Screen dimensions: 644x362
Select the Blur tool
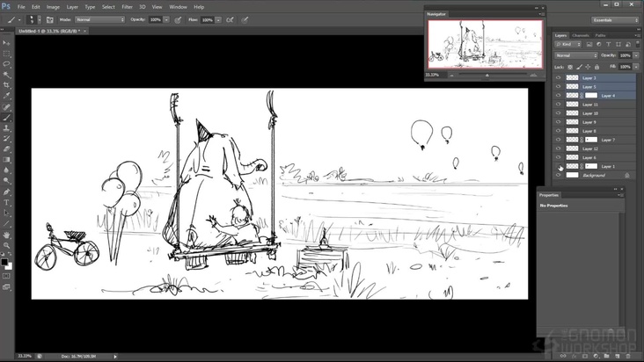6,171
